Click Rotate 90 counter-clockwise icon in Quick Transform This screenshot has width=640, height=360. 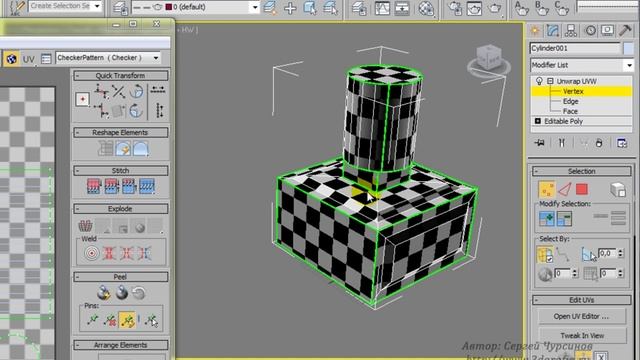136,91
